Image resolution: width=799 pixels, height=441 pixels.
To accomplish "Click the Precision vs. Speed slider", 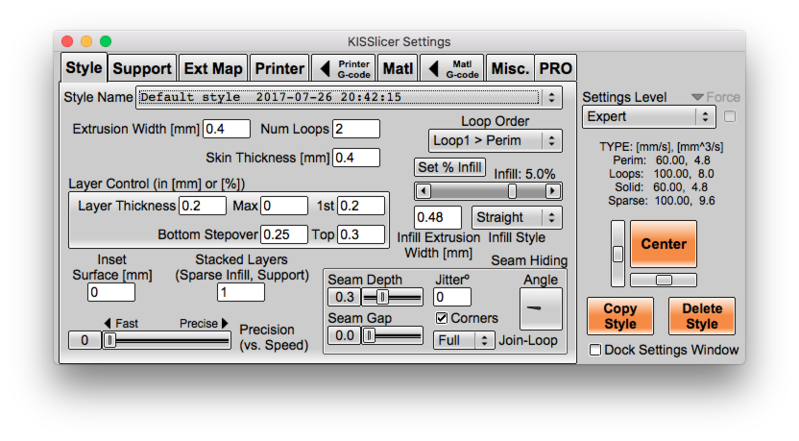I will point(166,340).
